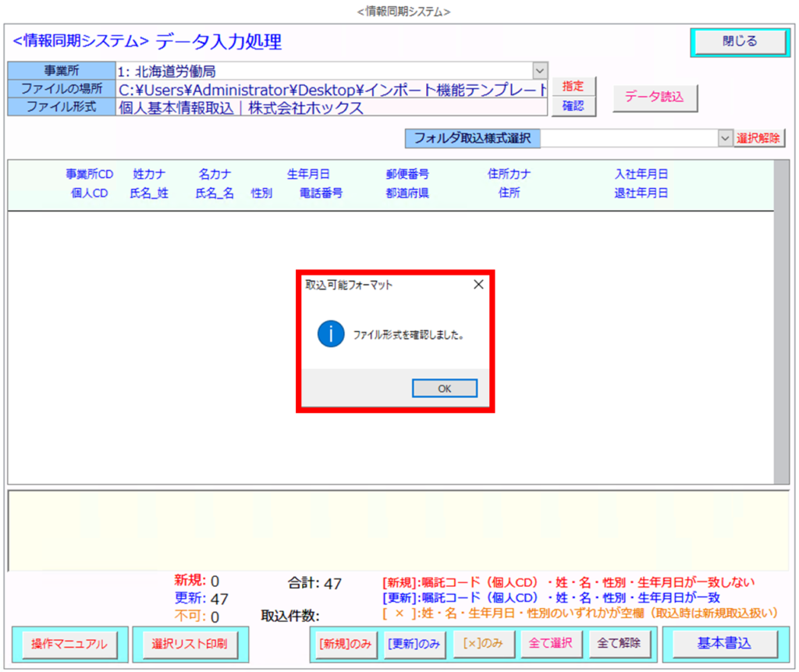Open the フォルダ取込様式選択 dropdown
The image size is (799, 672).
725,138
